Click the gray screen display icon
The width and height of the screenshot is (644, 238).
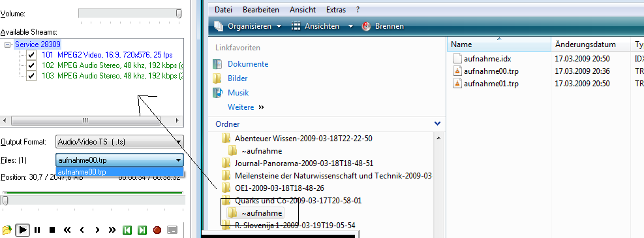pos(172,230)
